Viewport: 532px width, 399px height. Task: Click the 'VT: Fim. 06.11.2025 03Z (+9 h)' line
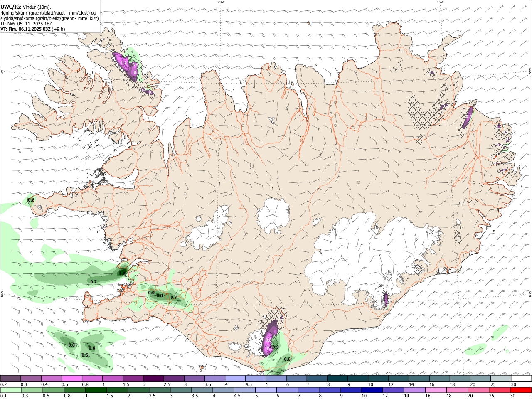point(33,29)
